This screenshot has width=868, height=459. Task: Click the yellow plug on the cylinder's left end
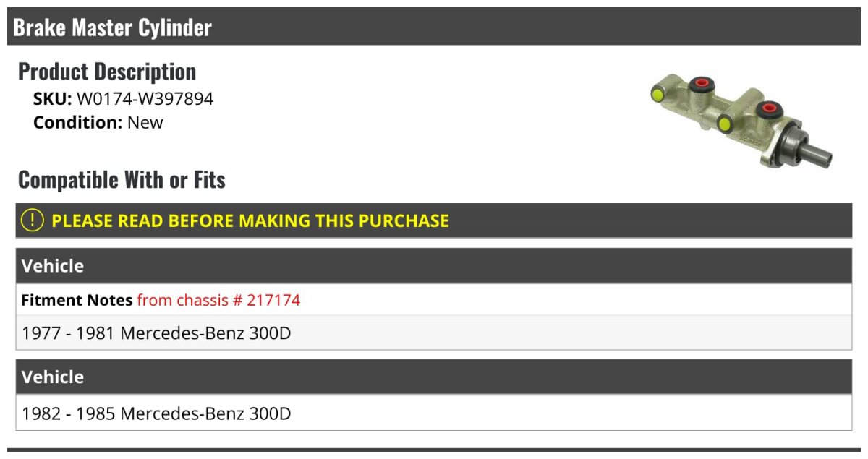(x=658, y=94)
